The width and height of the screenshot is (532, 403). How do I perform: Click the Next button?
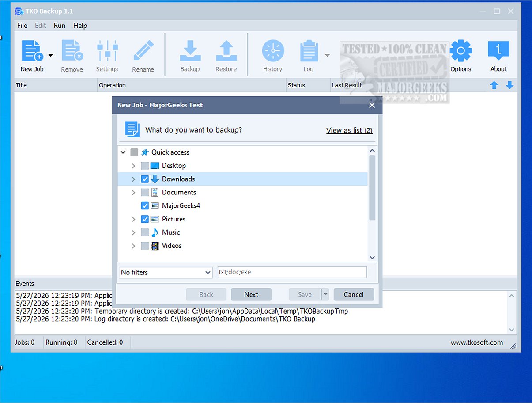point(251,294)
